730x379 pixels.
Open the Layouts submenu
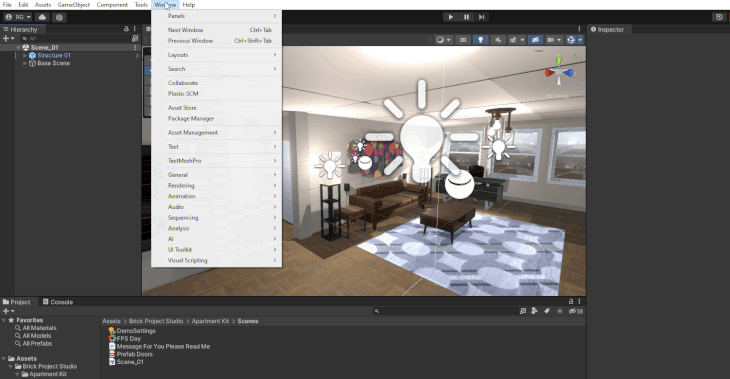click(216, 55)
